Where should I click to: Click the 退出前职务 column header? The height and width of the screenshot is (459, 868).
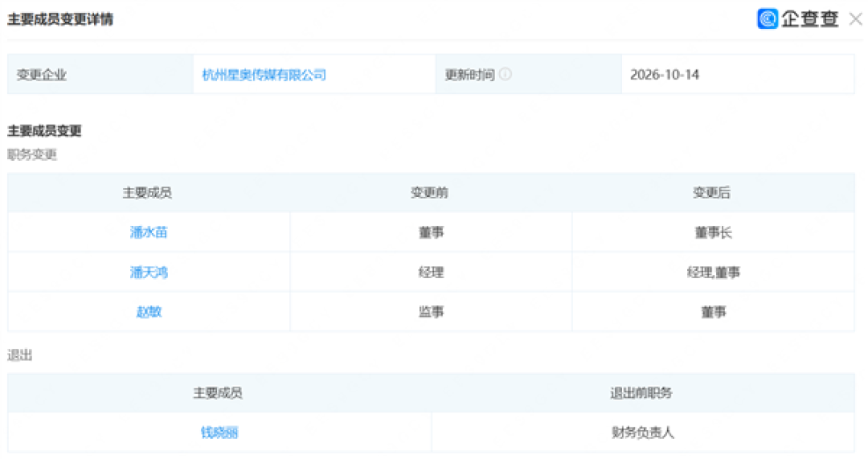pos(641,392)
